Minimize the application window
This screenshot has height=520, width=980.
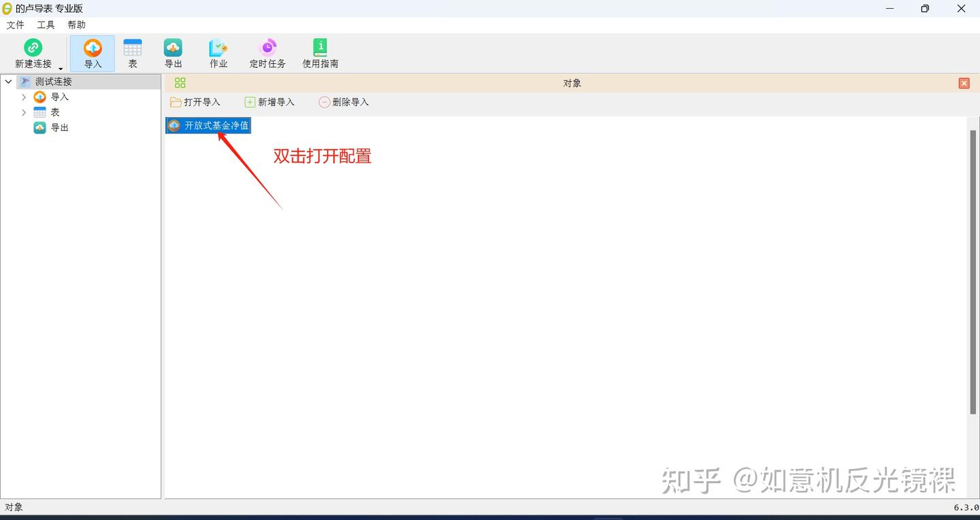890,9
